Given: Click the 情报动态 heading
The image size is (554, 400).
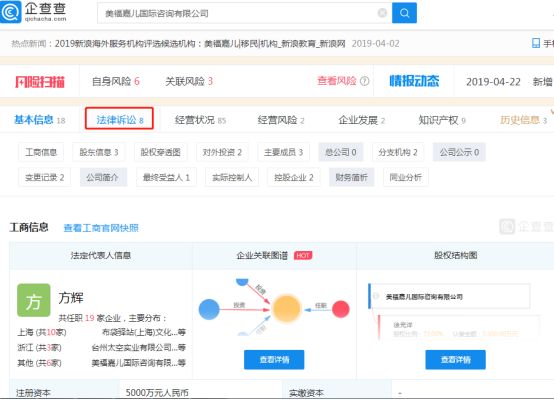Looking at the screenshot, I should (414, 81).
